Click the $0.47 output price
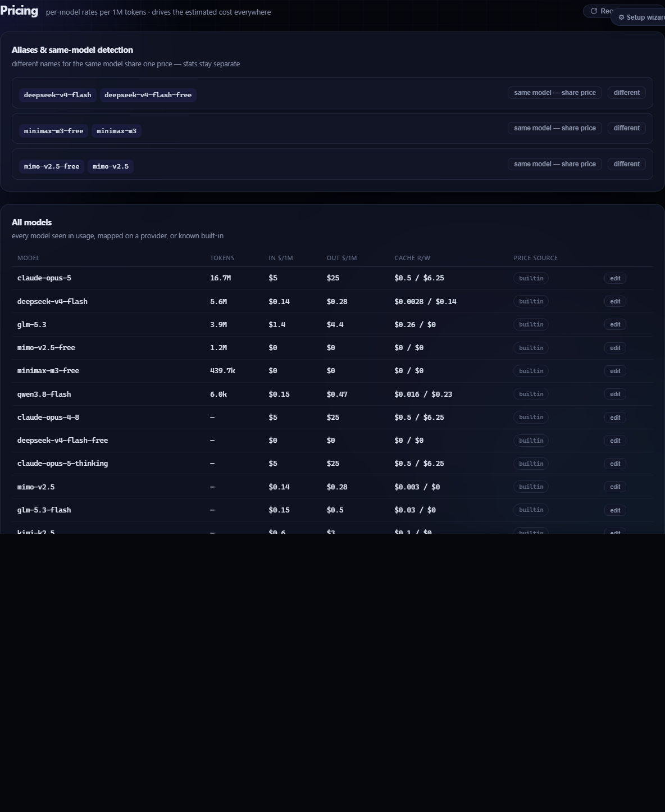 click(337, 394)
